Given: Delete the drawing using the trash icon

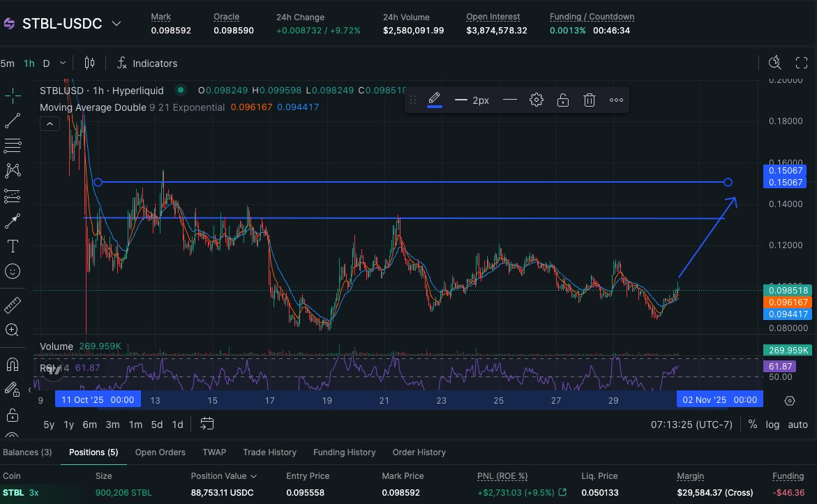Looking at the screenshot, I should [589, 100].
